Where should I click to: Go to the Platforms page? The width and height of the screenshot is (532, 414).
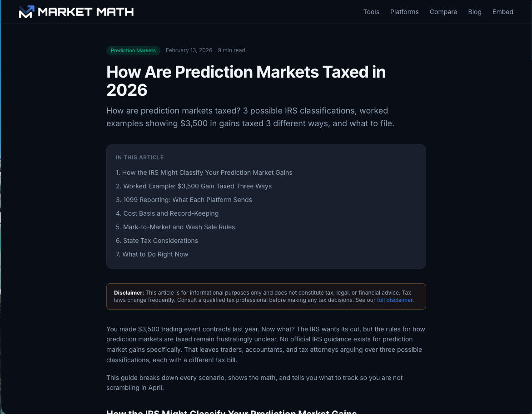tap(404, 12)
